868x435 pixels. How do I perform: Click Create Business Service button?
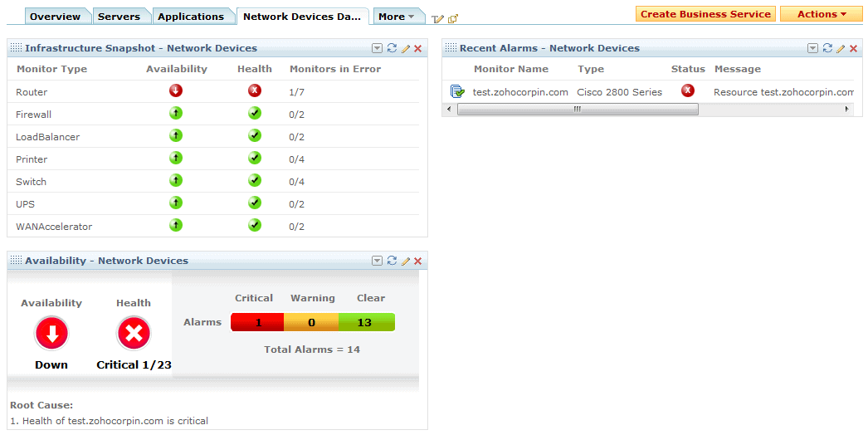(x=706, y=14)
